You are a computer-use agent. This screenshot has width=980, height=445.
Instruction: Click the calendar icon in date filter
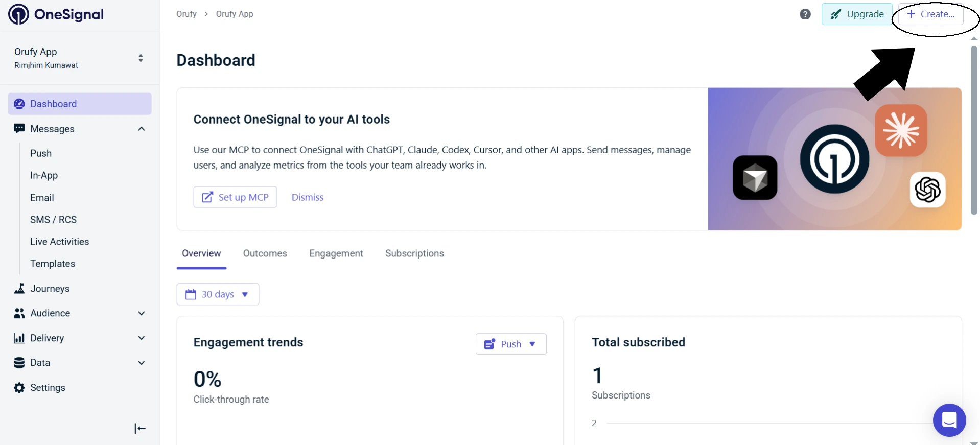(x=191, y=294)
